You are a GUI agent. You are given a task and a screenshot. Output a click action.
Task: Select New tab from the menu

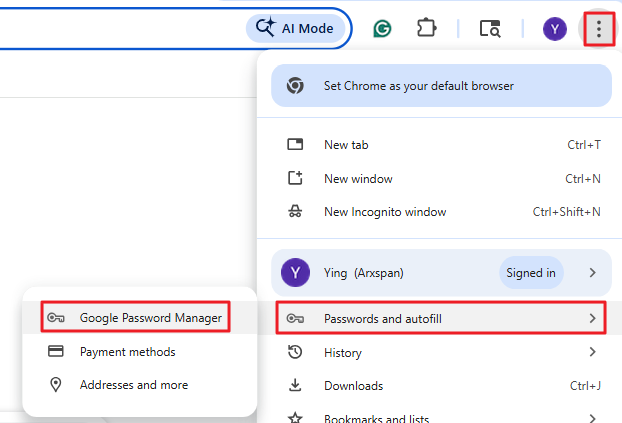pyautogui.click(x=345, y=145)
